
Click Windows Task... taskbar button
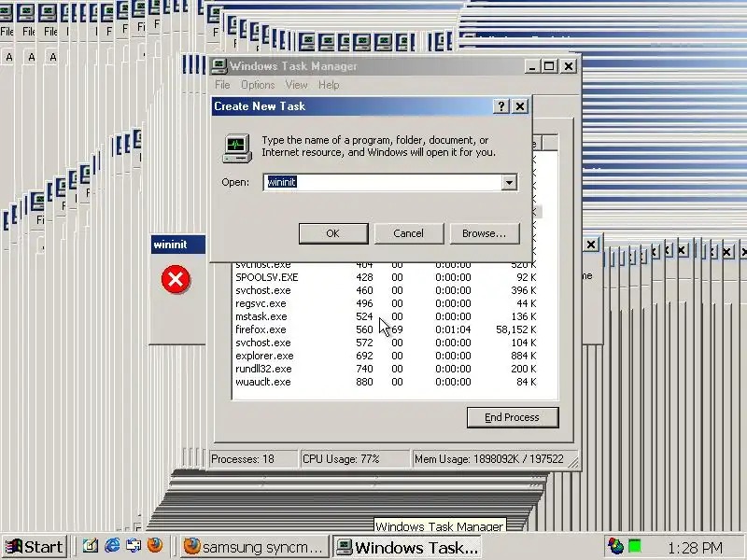point(406,547)
